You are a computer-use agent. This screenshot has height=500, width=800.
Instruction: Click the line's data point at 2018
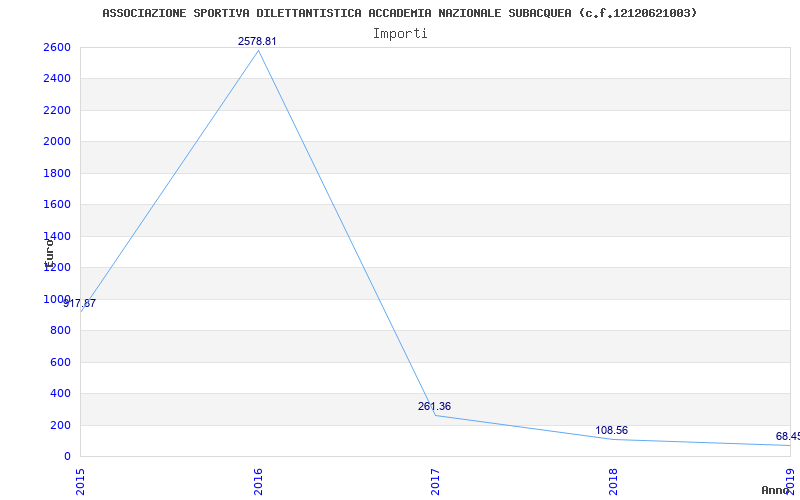613,439
